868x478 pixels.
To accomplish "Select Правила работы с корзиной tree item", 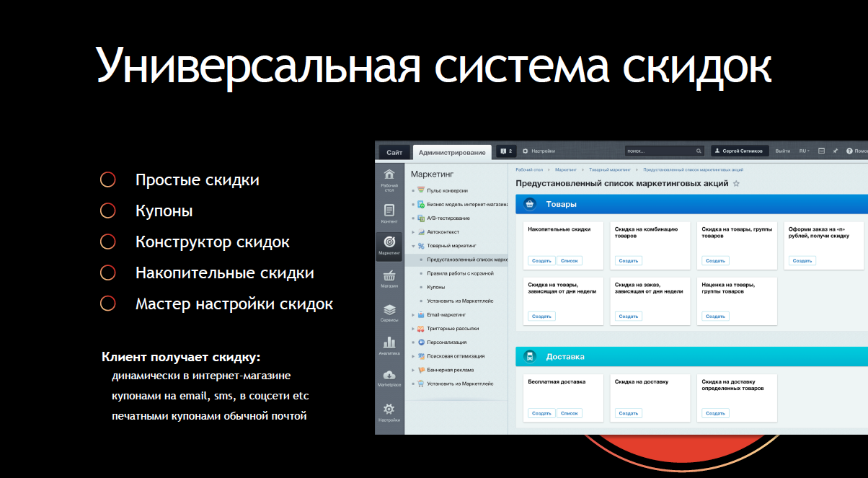I will 460,273.
